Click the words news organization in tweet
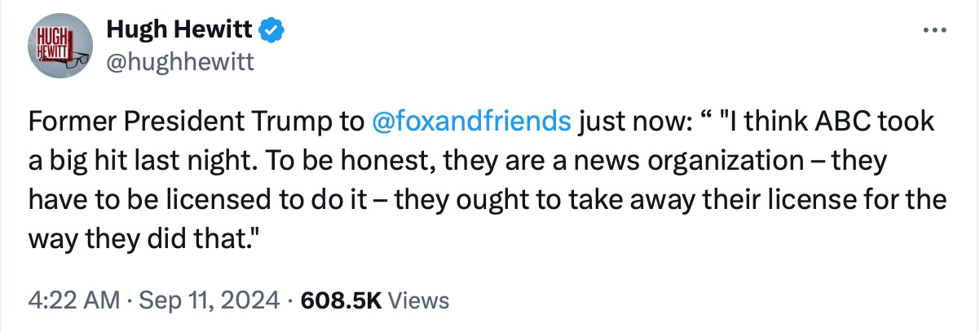The height and width of the screenshot is (333, 980). tap(704, 161)
